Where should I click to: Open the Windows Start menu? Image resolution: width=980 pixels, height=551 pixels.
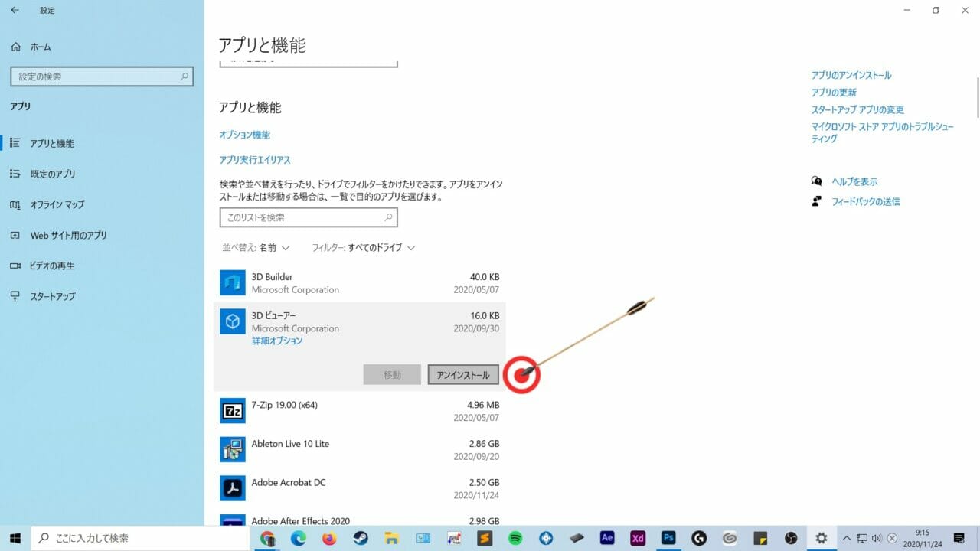(x=15, y=538)
